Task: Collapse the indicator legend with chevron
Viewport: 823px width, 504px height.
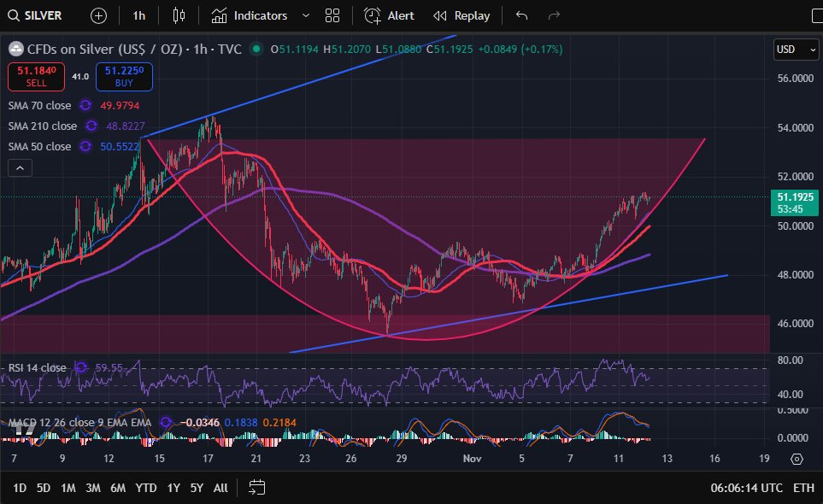Action: (20, 167)
